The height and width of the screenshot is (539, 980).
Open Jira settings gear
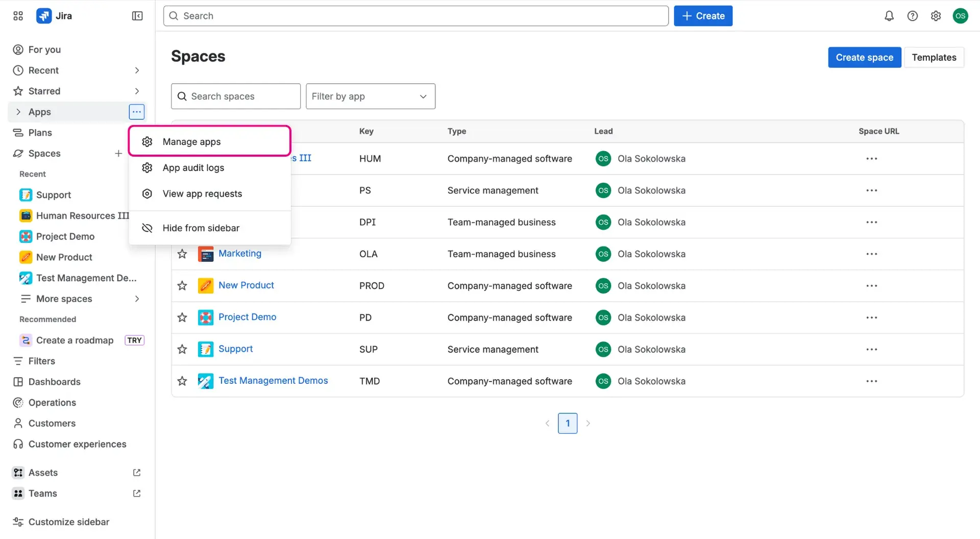pyautogui.click(x=936, y=16)
